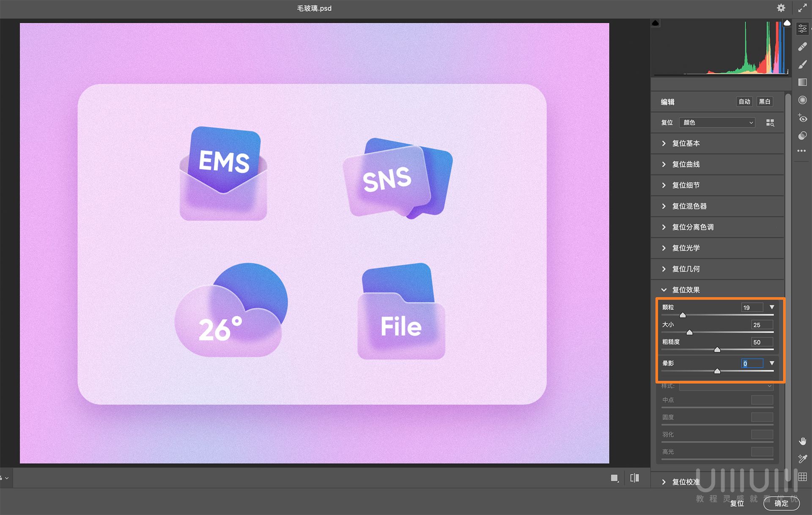
Task: Click the 自动 button
Action: tap(744, 102)
